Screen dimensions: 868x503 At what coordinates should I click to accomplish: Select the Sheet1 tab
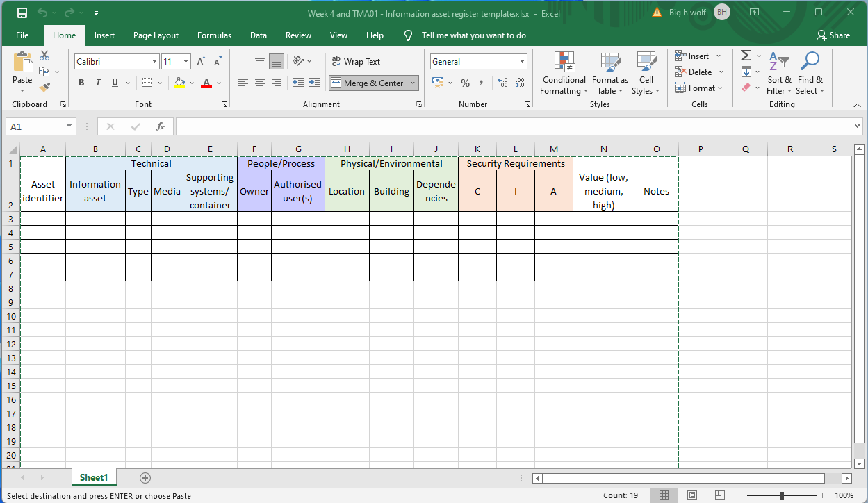point(94,477)
